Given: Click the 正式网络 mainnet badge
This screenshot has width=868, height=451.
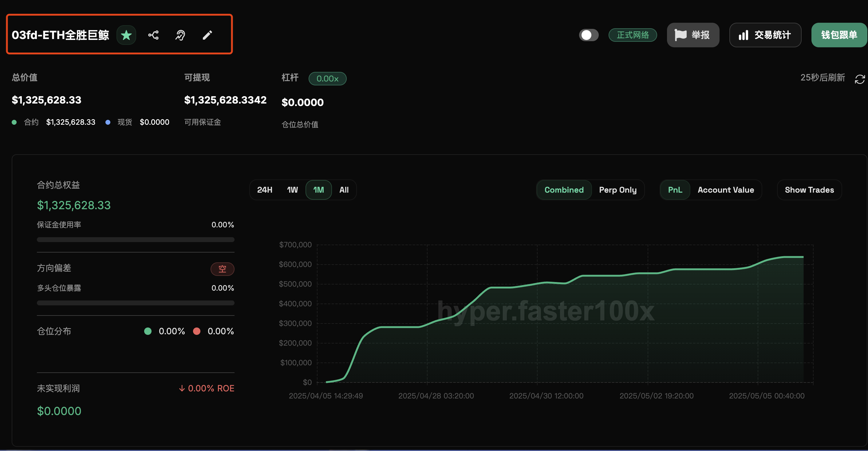Looking at the screenshot, I should click(633, 35).
